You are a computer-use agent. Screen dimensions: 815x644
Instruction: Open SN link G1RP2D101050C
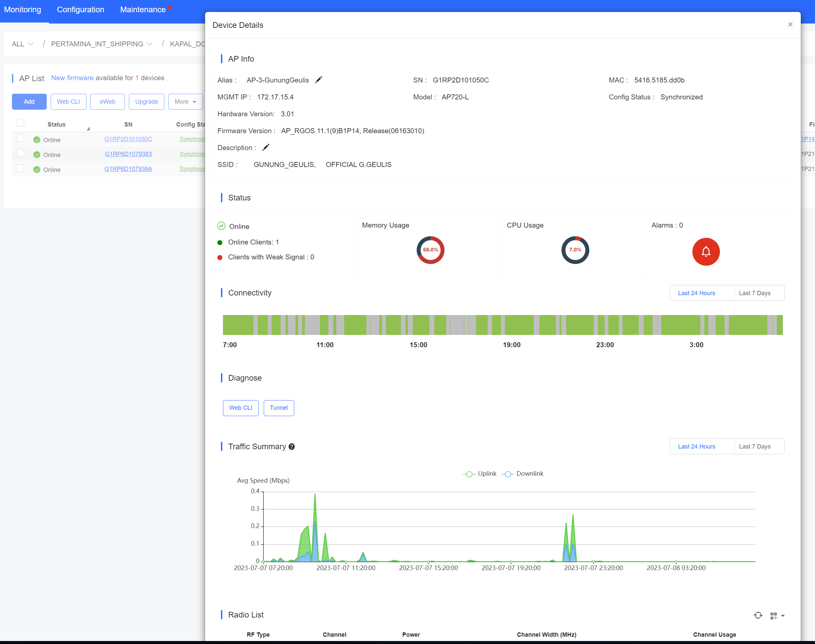128,139
